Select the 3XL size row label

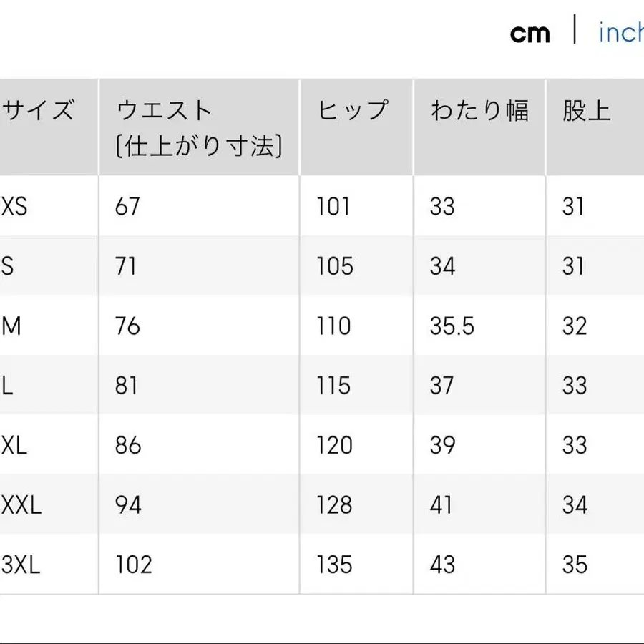(x=20, y=565)
